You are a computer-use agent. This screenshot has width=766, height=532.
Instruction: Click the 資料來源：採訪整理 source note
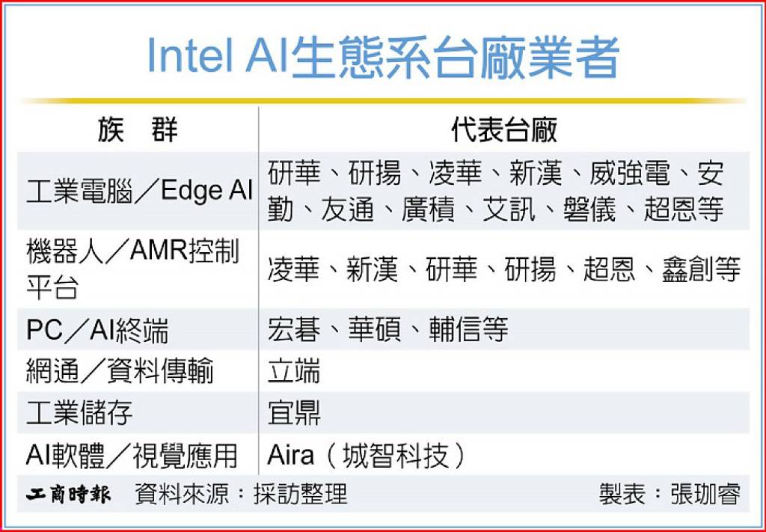coord(241,494)
